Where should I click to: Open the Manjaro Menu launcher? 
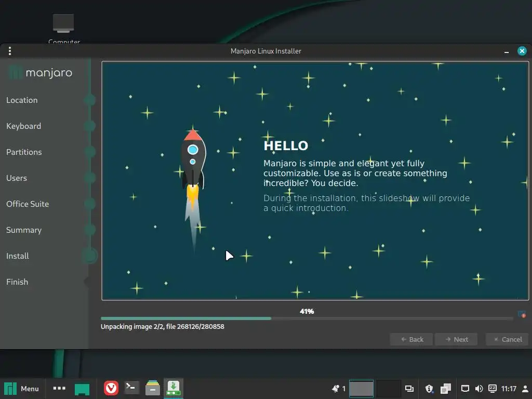[x=21, y=389]
